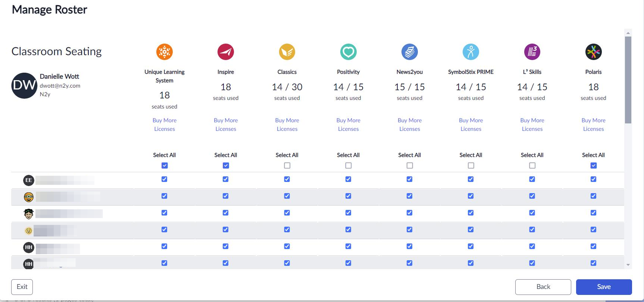Click the News2you blue icon
This screenshot has height=302, width=644.
[x=409, y=52]
